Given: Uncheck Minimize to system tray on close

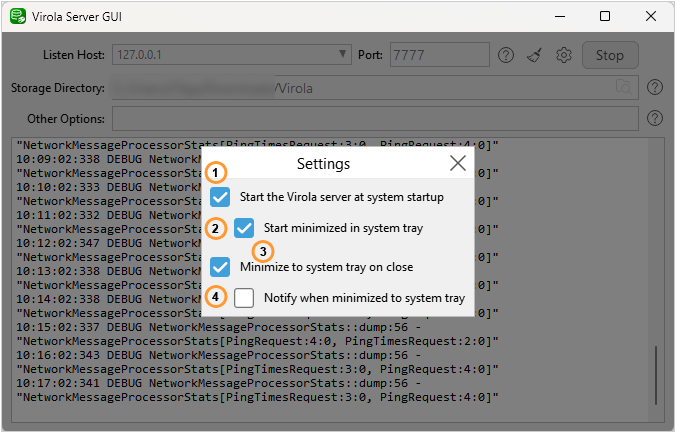Looking at the screenshot, I should (x=220, y=267).
